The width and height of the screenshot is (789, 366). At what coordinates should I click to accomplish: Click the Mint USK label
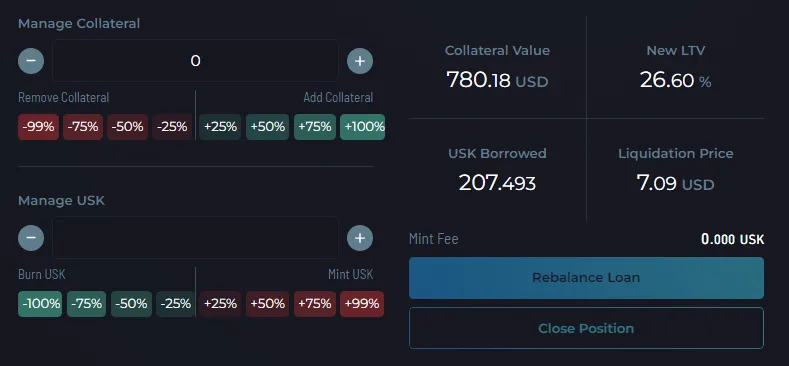click(351, 274)
